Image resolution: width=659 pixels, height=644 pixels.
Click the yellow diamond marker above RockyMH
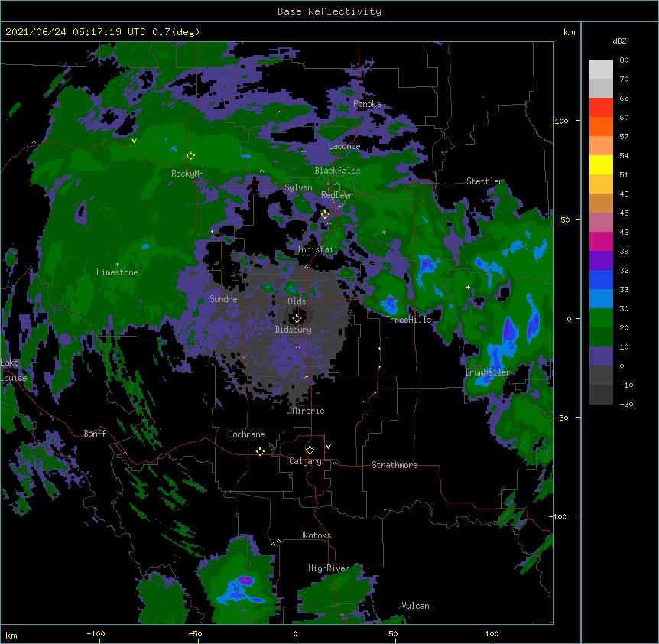(x=191, y=156)
